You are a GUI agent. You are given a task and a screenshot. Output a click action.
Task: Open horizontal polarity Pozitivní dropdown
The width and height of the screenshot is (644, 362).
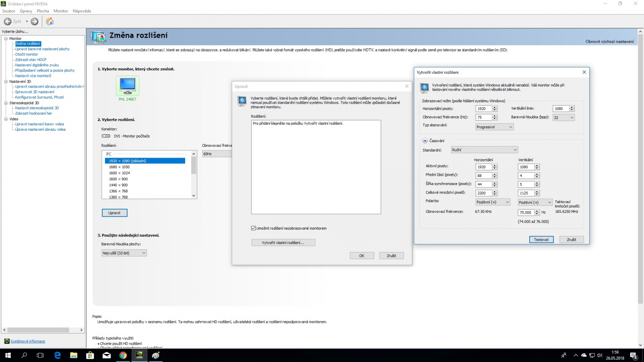493,202
